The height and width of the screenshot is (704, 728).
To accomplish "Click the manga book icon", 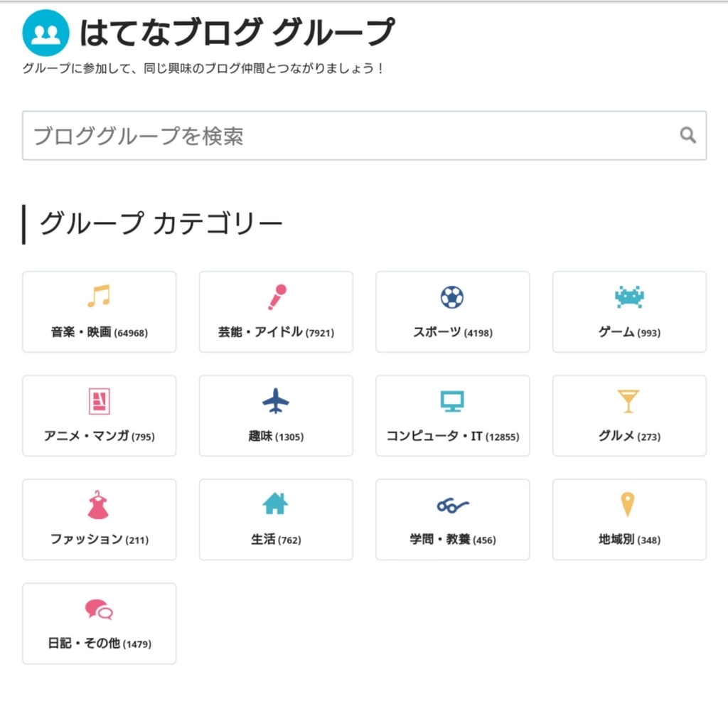I will [99, 401].
